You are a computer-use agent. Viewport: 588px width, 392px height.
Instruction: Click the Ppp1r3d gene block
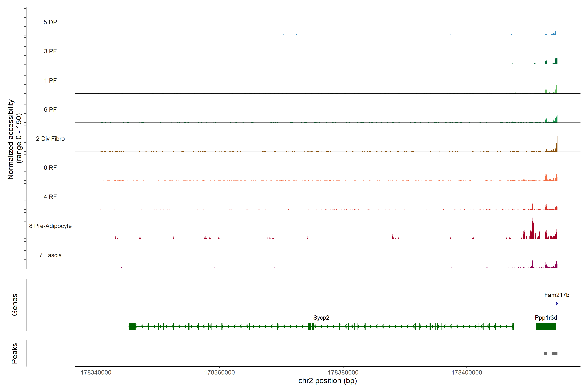(546, 326)
